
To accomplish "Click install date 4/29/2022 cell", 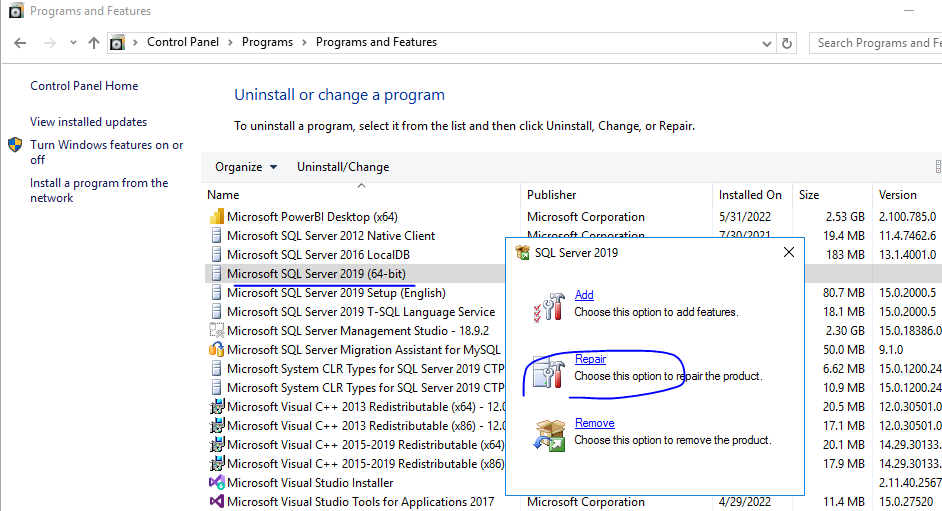I will [x=744, y=502].
